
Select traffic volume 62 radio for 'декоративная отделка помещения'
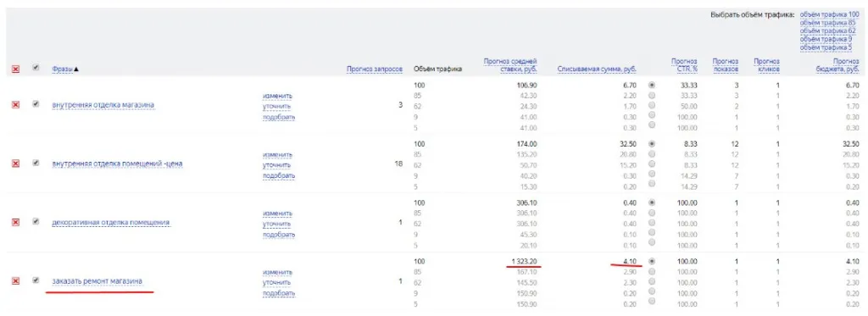point(652,223)
